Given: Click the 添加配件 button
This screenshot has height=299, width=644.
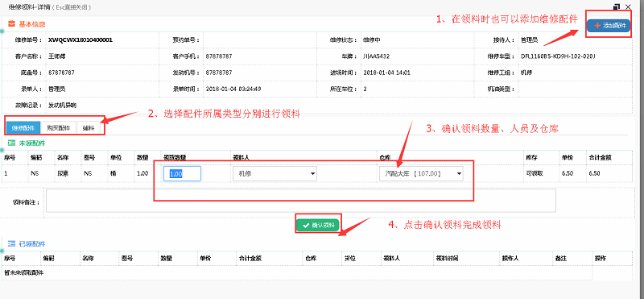Looking at the screenshot, I should click(609, 26).
